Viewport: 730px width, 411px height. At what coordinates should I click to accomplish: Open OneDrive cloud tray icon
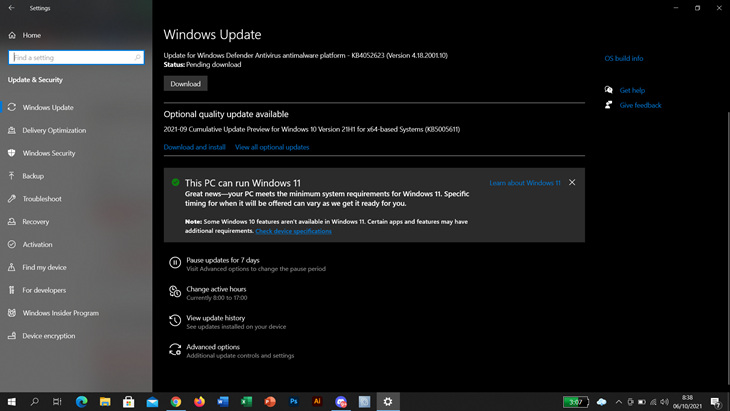click(602, 402)
